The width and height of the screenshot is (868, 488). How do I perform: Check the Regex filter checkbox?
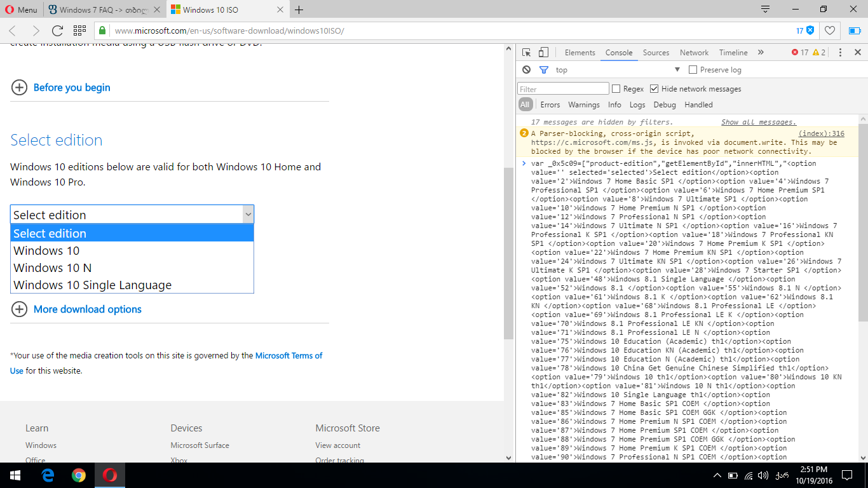click(x=616, y=89)
